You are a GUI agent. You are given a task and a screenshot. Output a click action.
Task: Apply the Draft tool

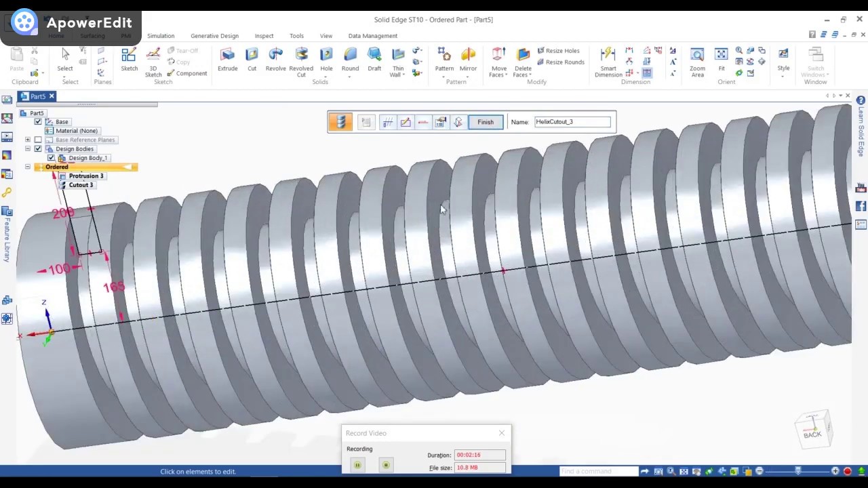pyautogui.click(x=374, y=60)
